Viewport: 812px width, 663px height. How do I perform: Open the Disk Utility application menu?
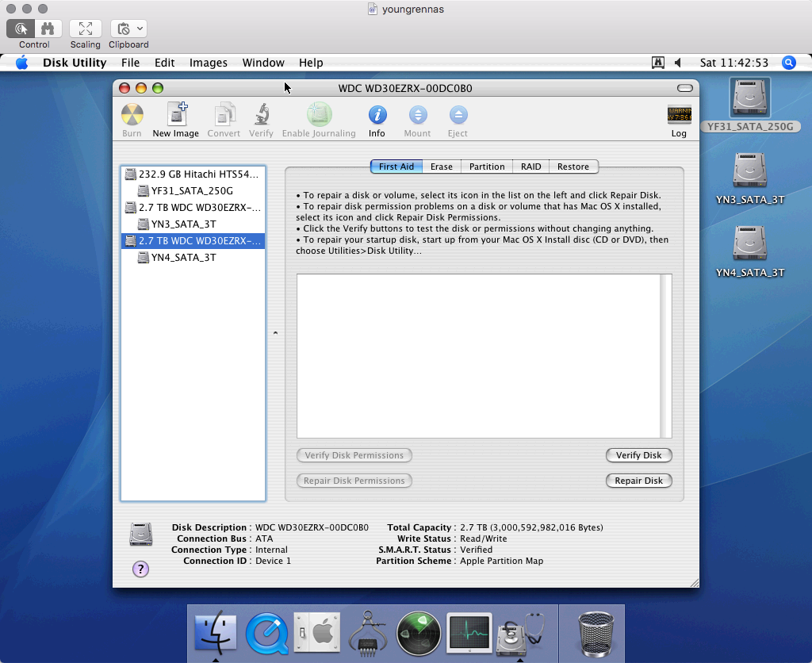(75, 63)
